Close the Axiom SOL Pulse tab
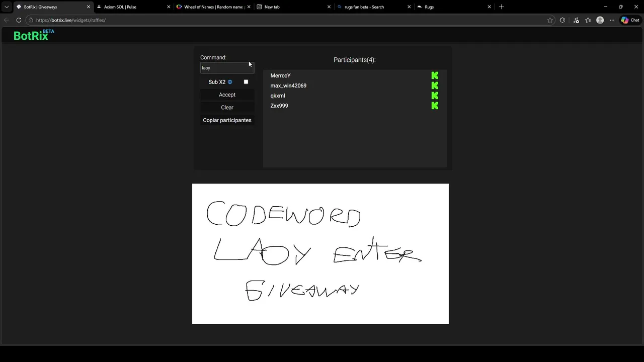 click(x=169, y=7)
